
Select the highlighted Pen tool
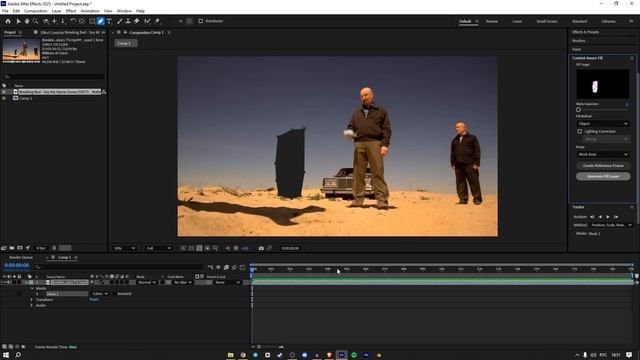point(100,21)
